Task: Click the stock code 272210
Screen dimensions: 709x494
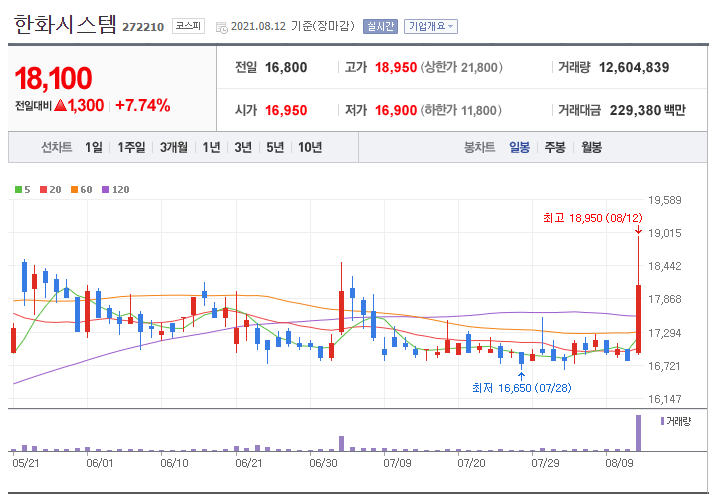Action: [x=143, y=27]
